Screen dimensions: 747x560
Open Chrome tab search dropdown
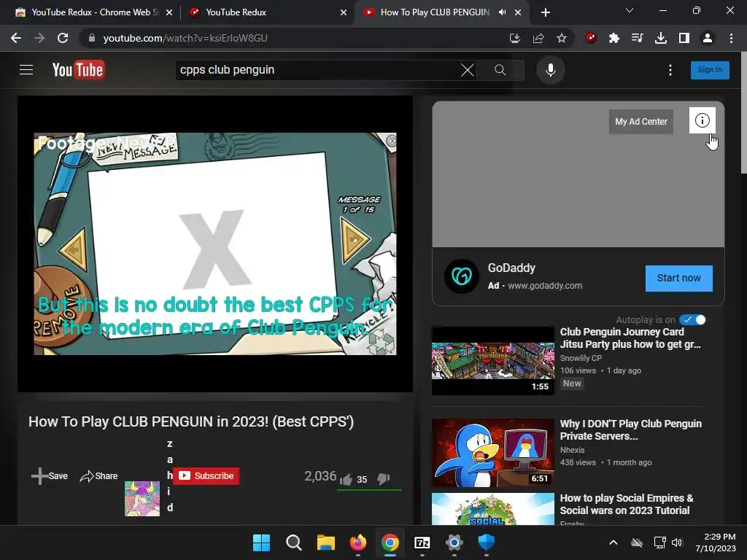630,10
